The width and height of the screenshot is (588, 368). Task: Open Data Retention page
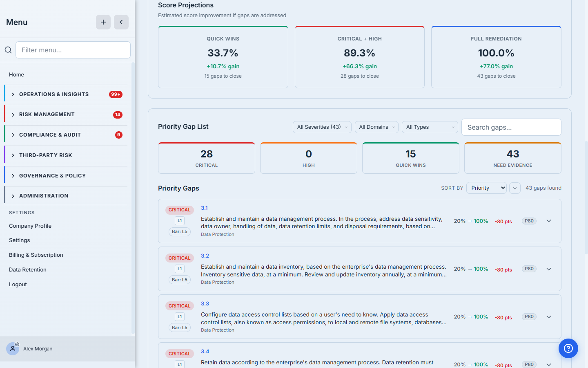[x=28, y=270]
